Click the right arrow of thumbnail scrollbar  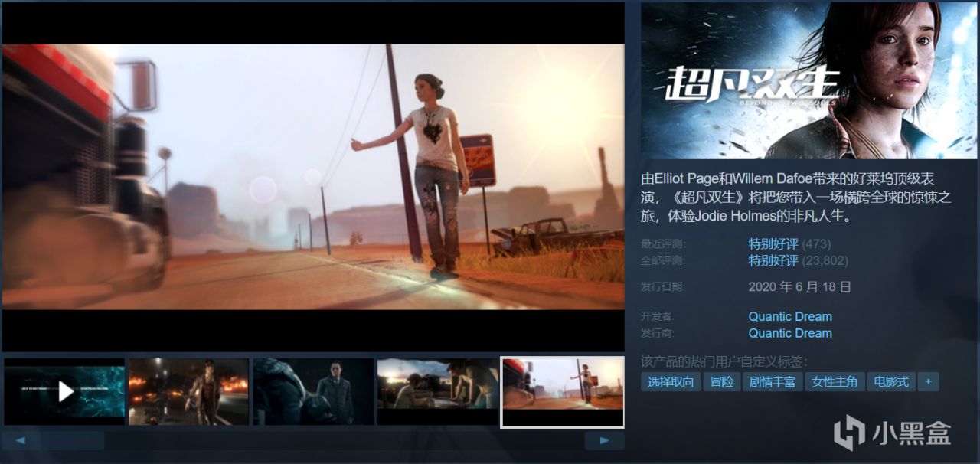pyautogui.click(x=604, y=440)
